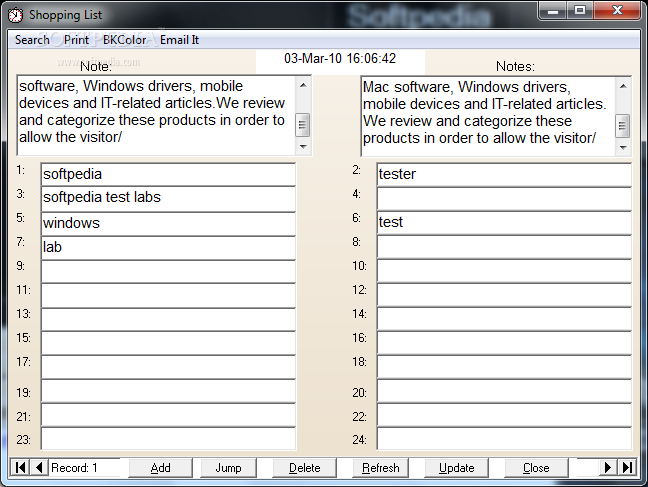Maximize the Shopping List window
Viewport: 648px width, 487px height.
(x=580, y=10)
